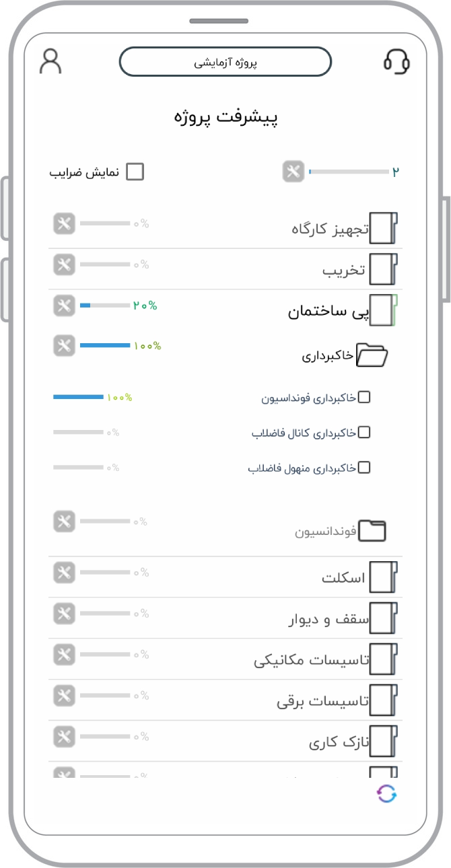This screenshot has height=868, width=451.
Task: Collapse the خاکبرداری open folder
Action: click(x=372, y=355)
